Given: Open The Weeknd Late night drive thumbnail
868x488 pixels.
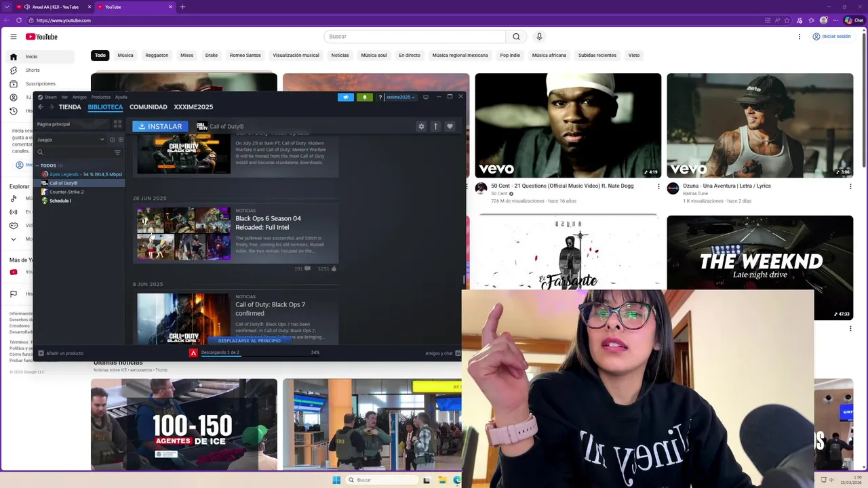Looking at the screenshot, I should tap(759, 268).
